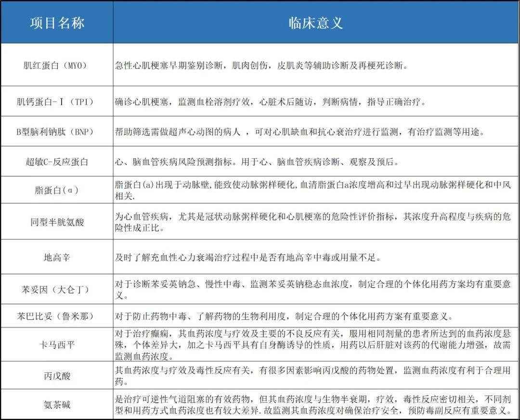
Task: Click the 项目名称 column header
Action: coord(57,23)
